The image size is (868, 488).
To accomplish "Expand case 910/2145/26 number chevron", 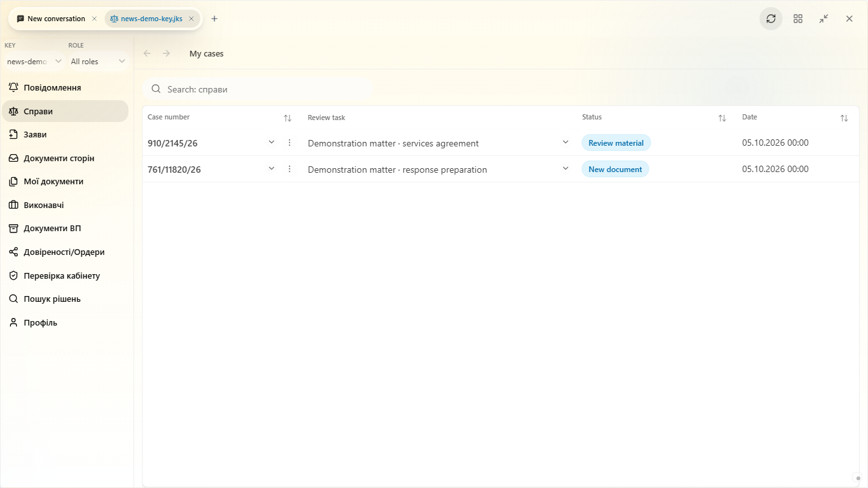I will [272, 143].
